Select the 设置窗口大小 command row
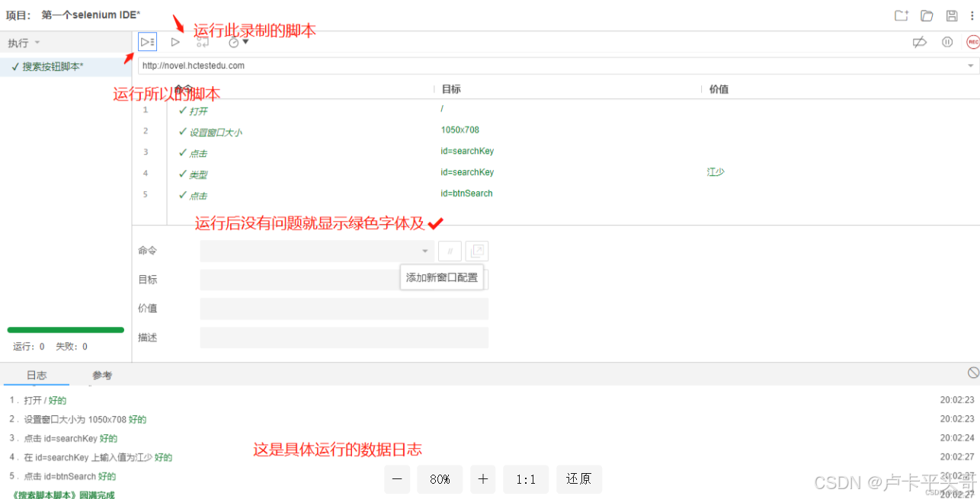 point(556,131)
